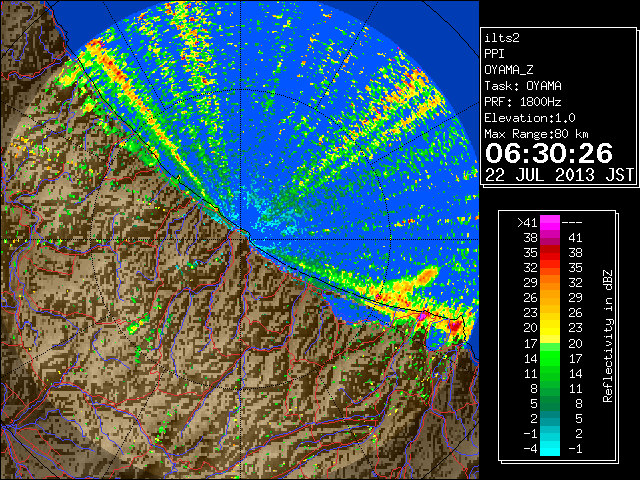Click the 'PRF: 1800Hz' value
Screen dimensions: 640x480
click(523, 102)
